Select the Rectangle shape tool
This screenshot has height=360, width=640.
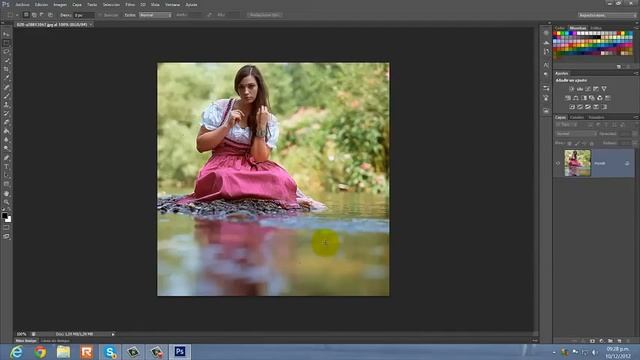6,184
